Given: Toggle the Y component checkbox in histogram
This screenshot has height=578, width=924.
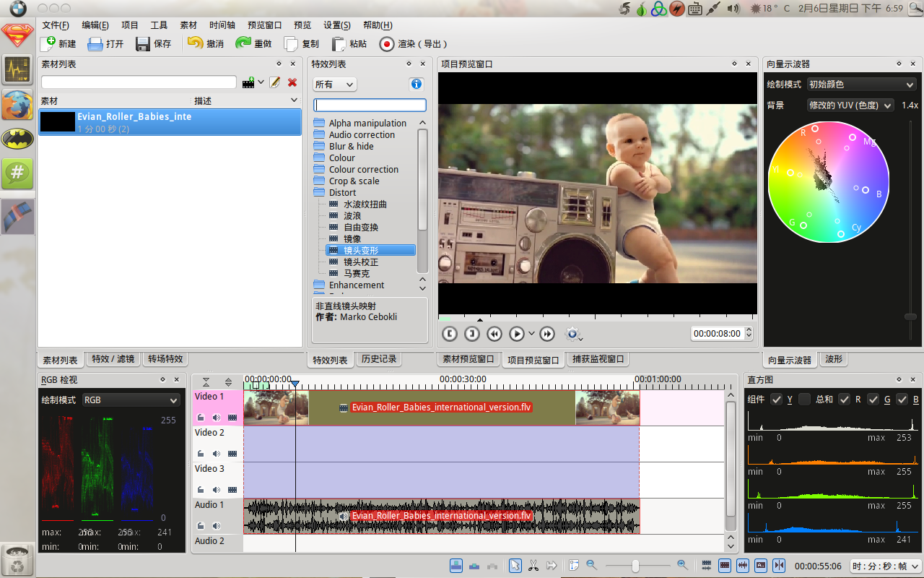Looking at the screenshot, I should 776,400.
